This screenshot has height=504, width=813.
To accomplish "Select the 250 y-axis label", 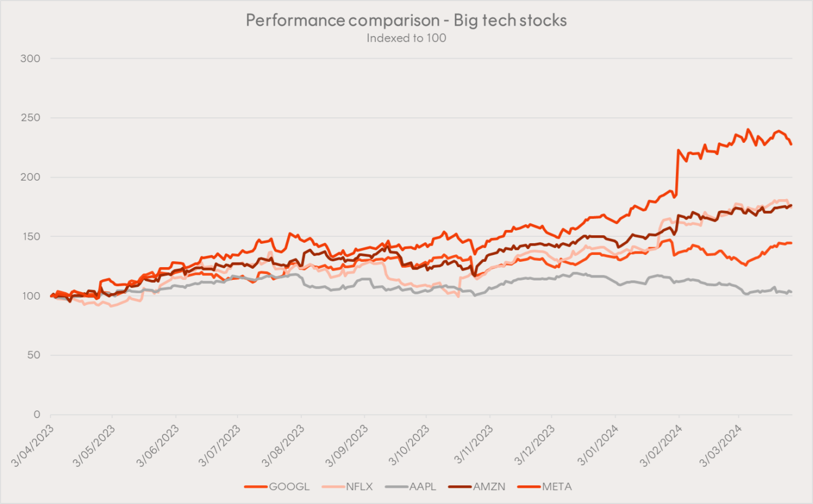I will pos(32,118).
